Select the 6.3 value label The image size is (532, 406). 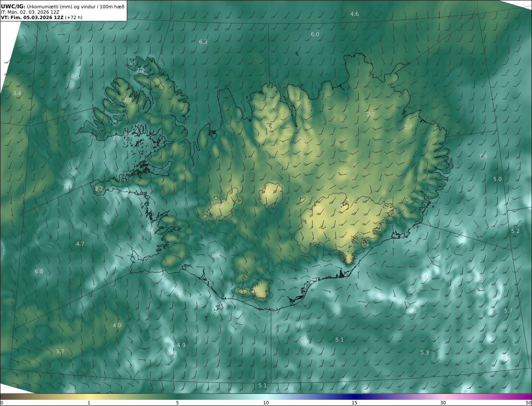tap(203, 42)
